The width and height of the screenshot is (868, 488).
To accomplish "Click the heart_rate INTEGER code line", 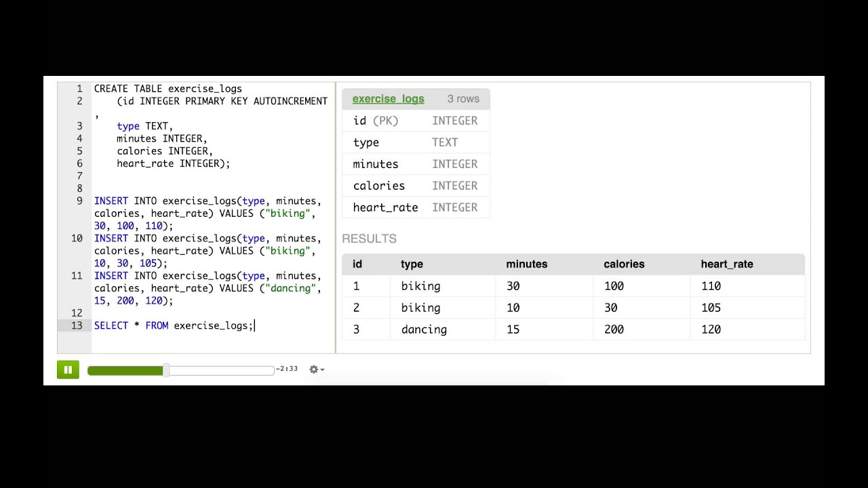I will (174, 163).
